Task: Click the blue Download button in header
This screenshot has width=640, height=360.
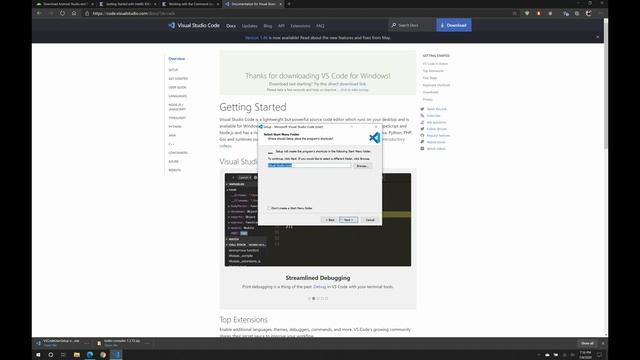Action: tap(453, 25)
